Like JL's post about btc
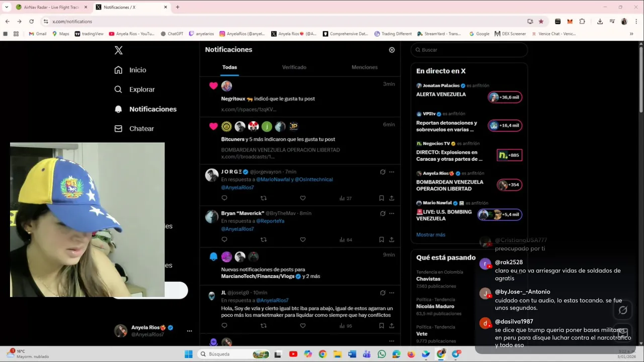This screenshot has width=644, height=362. click(302, 326)
